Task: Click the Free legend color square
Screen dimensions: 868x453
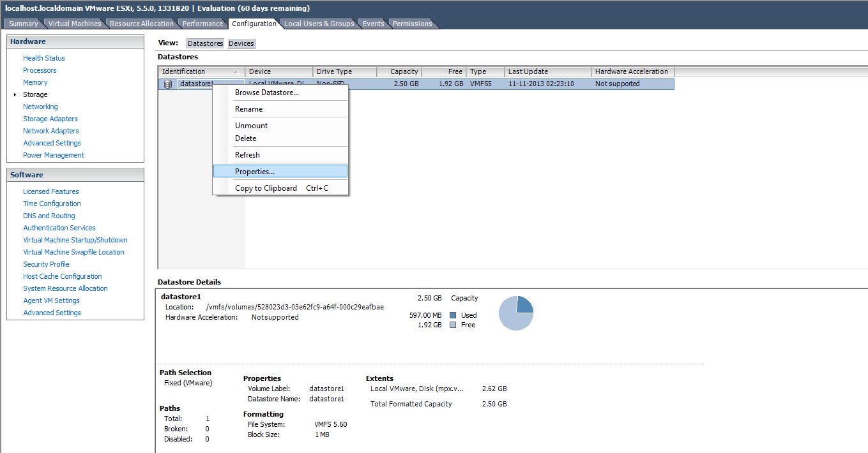Action: pos(453,325)
